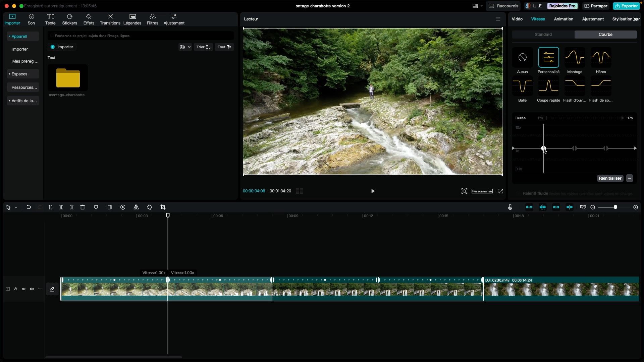
Task: Click the Partager button
Action: 596,6
